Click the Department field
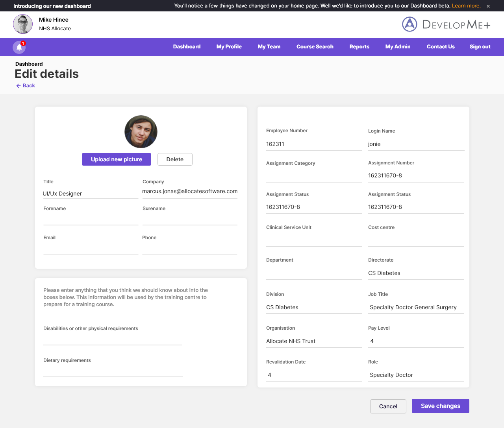Viewport: 504px width, 428px height. tap(314, 273)
